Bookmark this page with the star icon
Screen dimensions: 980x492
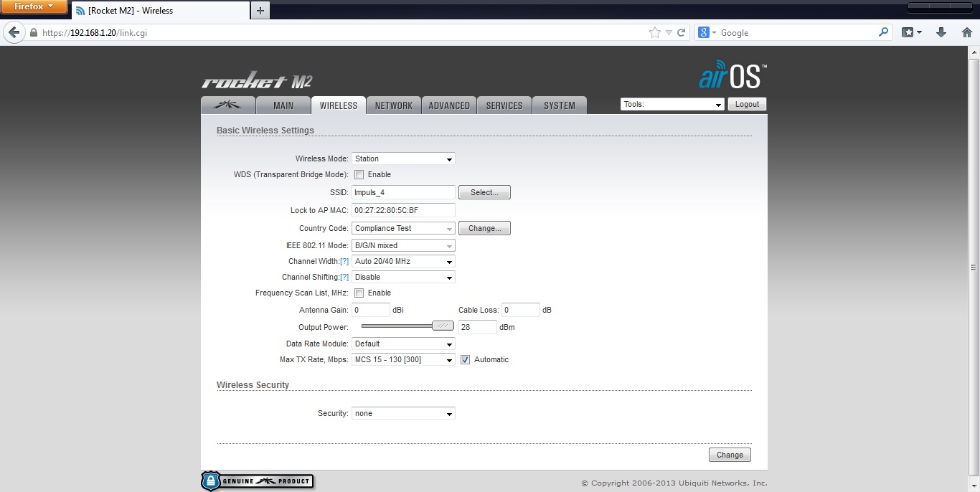click(654, 32)
